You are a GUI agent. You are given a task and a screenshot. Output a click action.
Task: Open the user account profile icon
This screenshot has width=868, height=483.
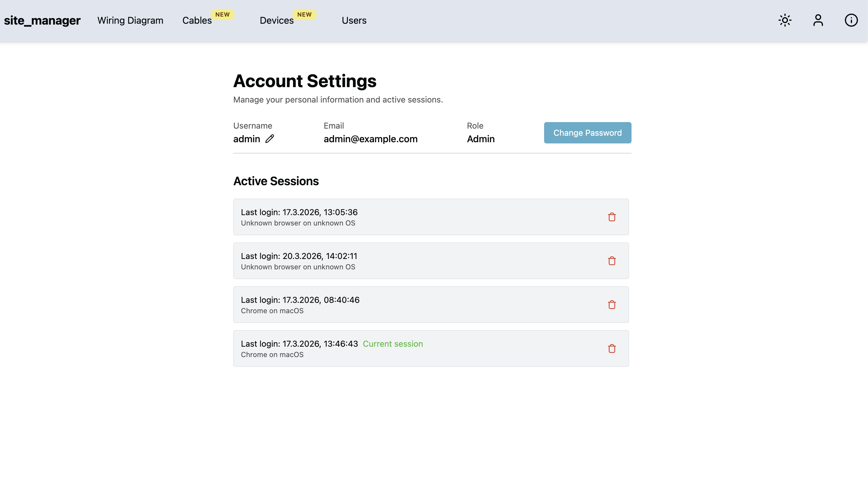(x=818, y=20)
